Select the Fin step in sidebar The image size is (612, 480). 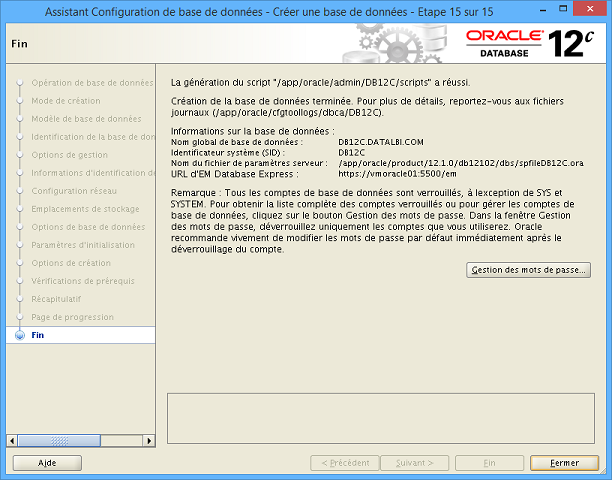[x=81, y=335]
